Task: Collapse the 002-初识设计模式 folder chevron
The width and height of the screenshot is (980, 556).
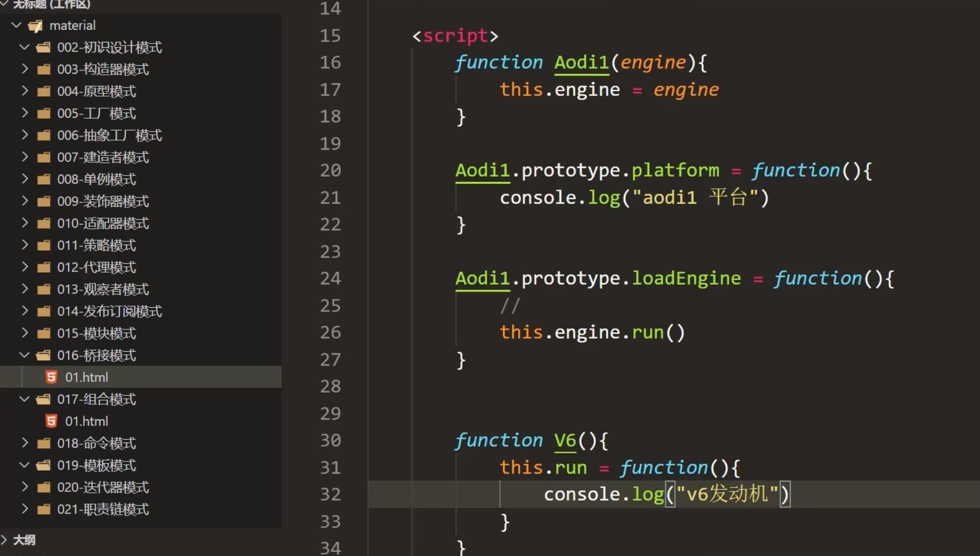Action: pos(24,47)
